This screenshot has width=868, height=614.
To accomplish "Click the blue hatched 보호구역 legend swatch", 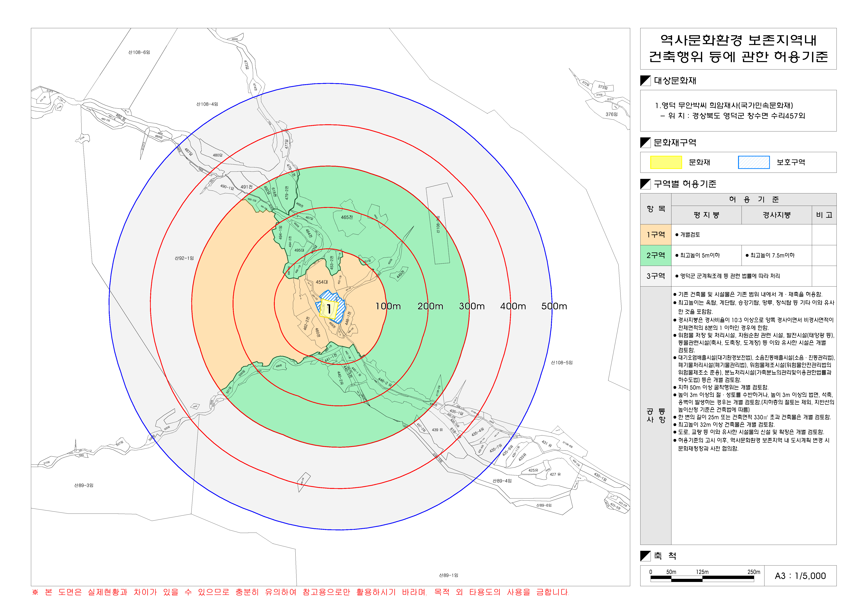I will click(753, 162).
